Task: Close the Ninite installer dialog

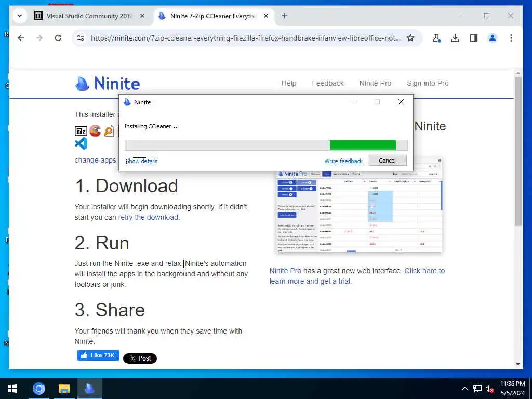Action: pos(401,102)
